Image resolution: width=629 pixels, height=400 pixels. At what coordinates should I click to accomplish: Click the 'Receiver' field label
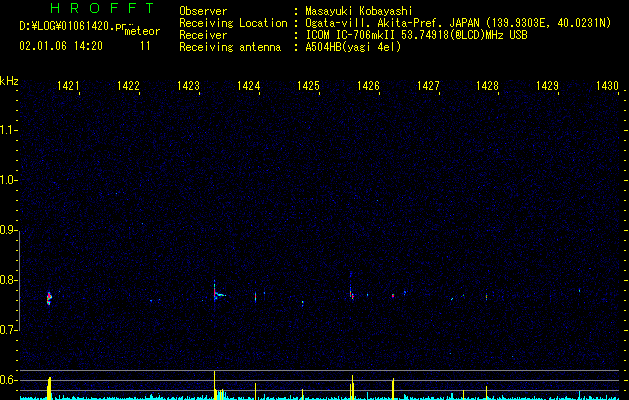pyautogui.click(x=203, y=35)
